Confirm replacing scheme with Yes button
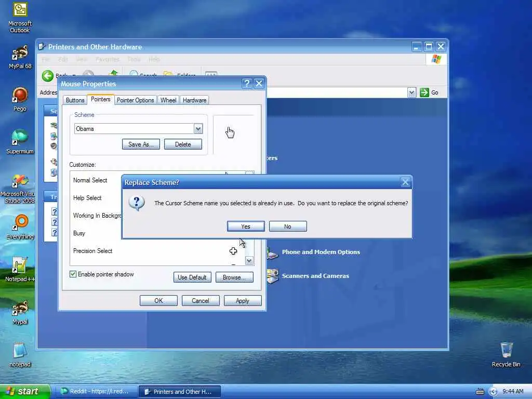The width and height of the screenshot is (532, 399). [x=246, y=227]
